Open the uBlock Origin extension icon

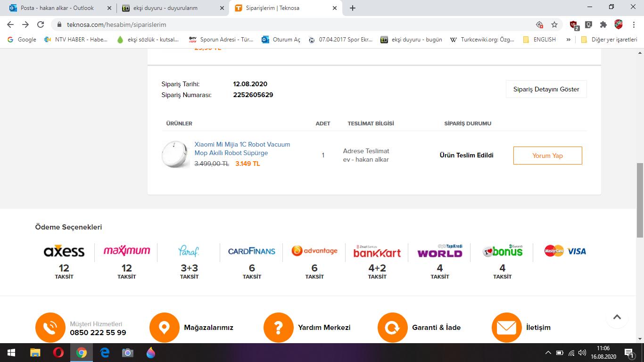(x=574, y=25)
